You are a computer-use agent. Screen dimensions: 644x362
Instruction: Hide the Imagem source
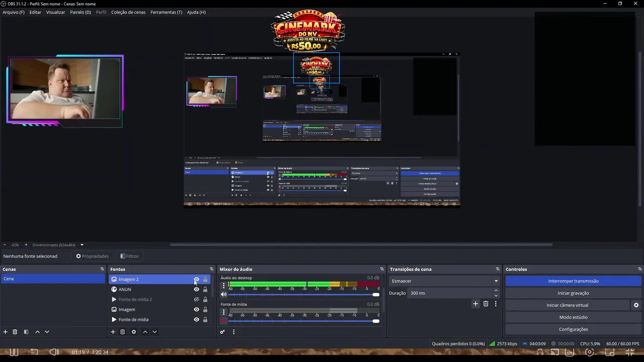coord(196,310)
